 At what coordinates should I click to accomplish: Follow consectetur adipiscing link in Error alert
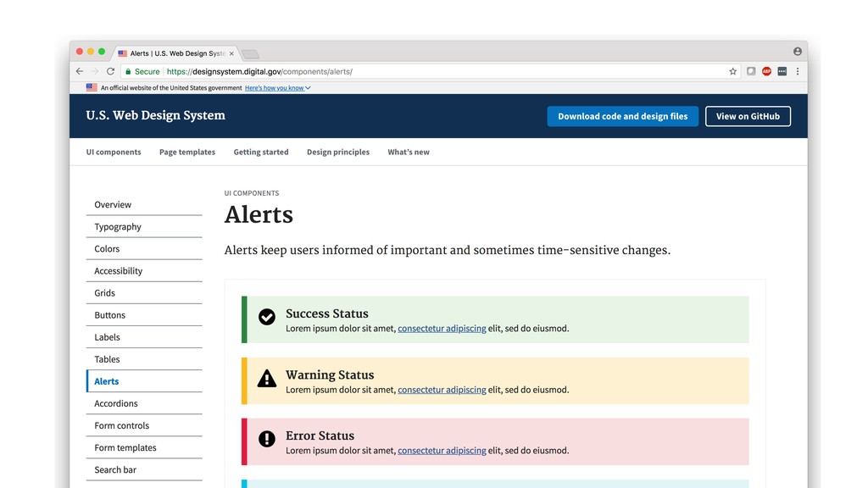[x=442, y=451]
